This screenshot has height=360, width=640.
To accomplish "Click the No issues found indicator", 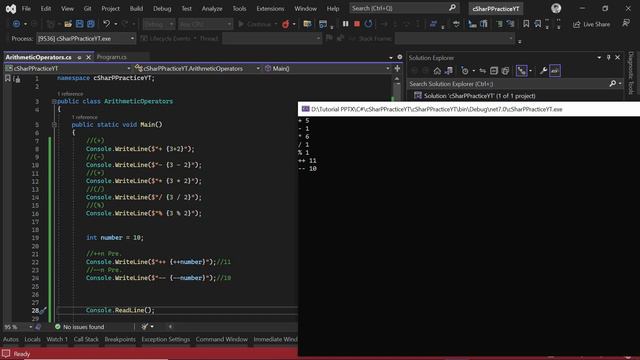I will coord(79,327).
